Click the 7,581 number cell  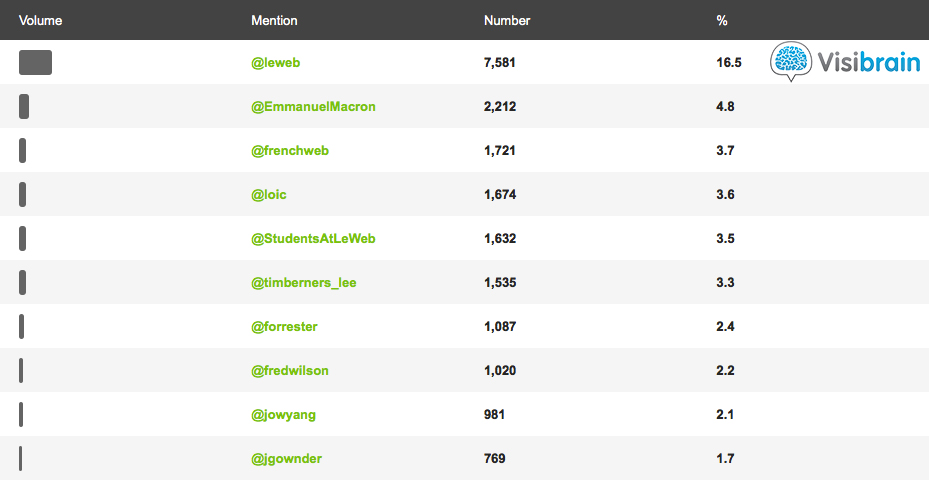[x=500, y=63]
